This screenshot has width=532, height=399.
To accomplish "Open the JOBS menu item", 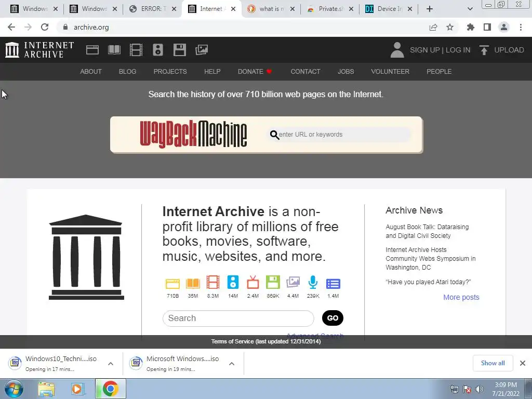I will pyautogui.click(x=345, y=72).
